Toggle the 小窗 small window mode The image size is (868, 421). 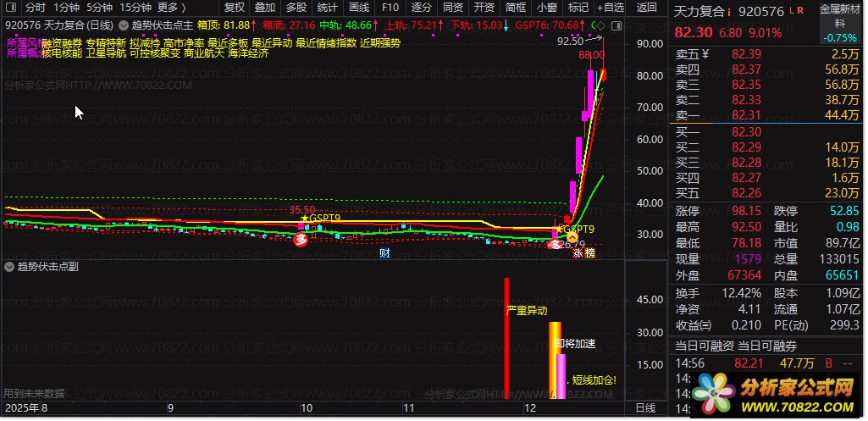(547, 8)
